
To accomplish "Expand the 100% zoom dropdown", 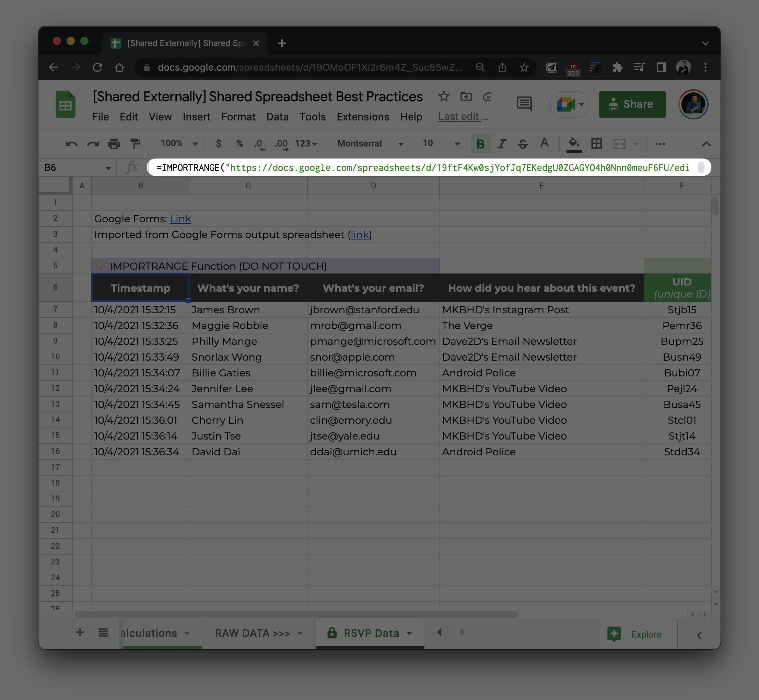I will [179, 144].
